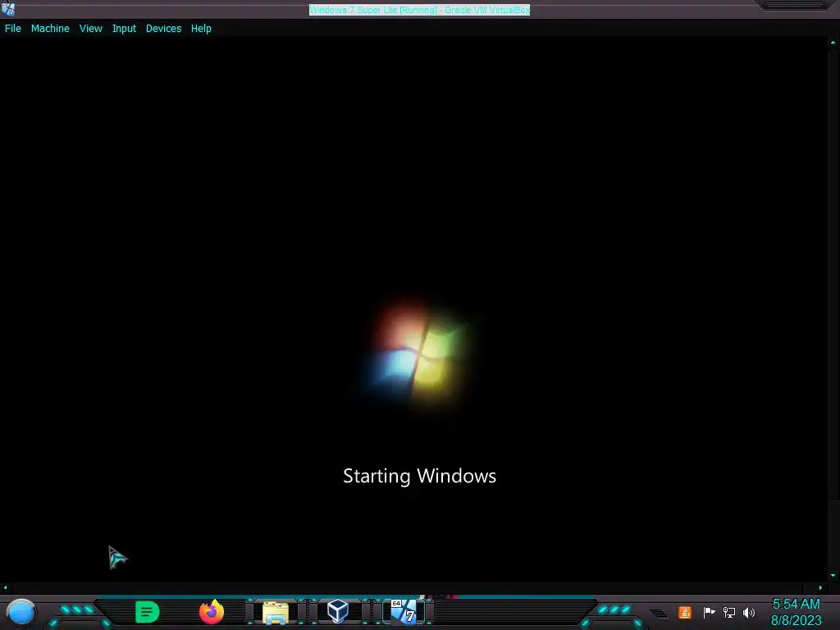Open VirtualBox Manager cube icon in taskbar

coord(338,611)
